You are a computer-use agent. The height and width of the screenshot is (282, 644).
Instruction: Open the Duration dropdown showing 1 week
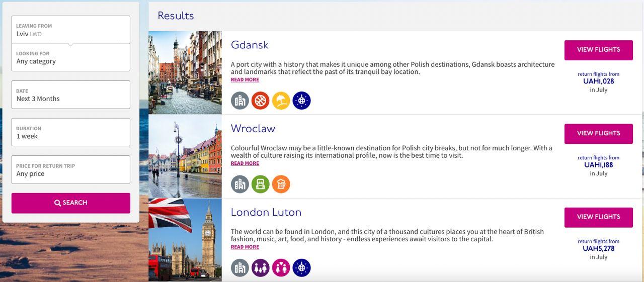pyautogui.click(x=71, y=132)
